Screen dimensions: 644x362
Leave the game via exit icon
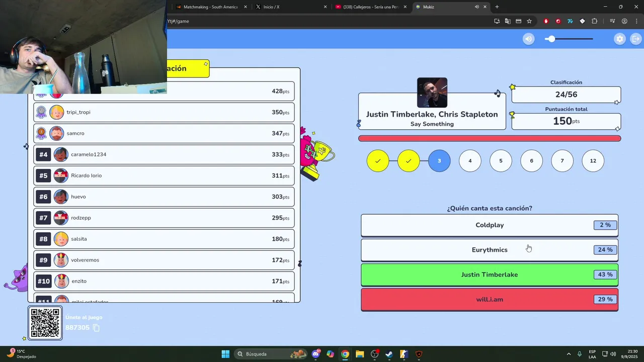pyautogui.click(x=636, y=39)
